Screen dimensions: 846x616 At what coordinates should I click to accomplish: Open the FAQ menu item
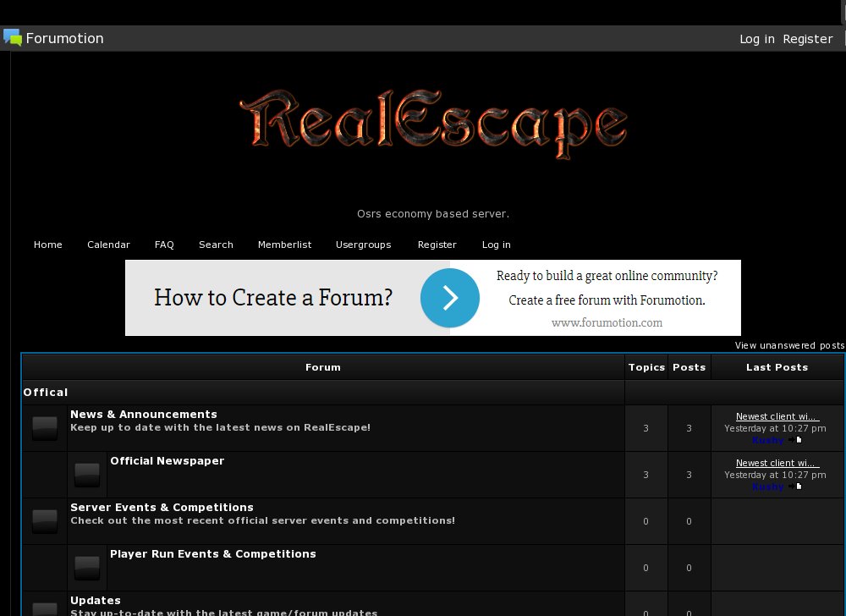164,245
